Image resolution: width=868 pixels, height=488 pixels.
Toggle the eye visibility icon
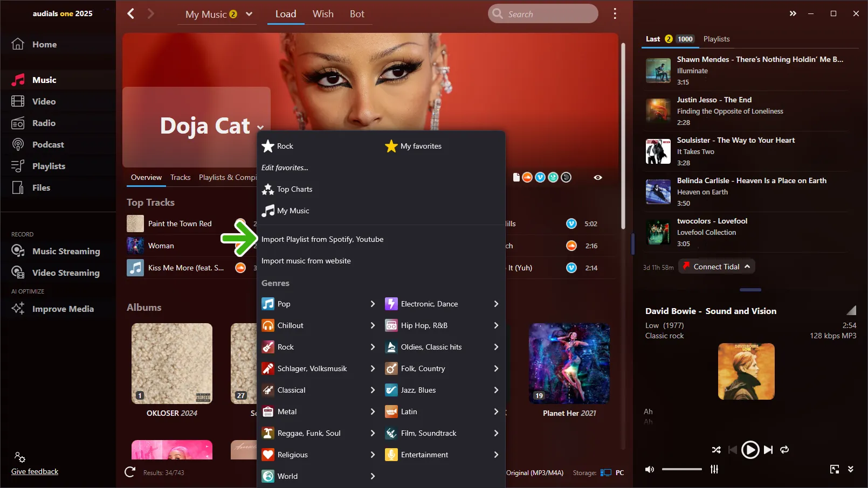[x=598, y=177]
